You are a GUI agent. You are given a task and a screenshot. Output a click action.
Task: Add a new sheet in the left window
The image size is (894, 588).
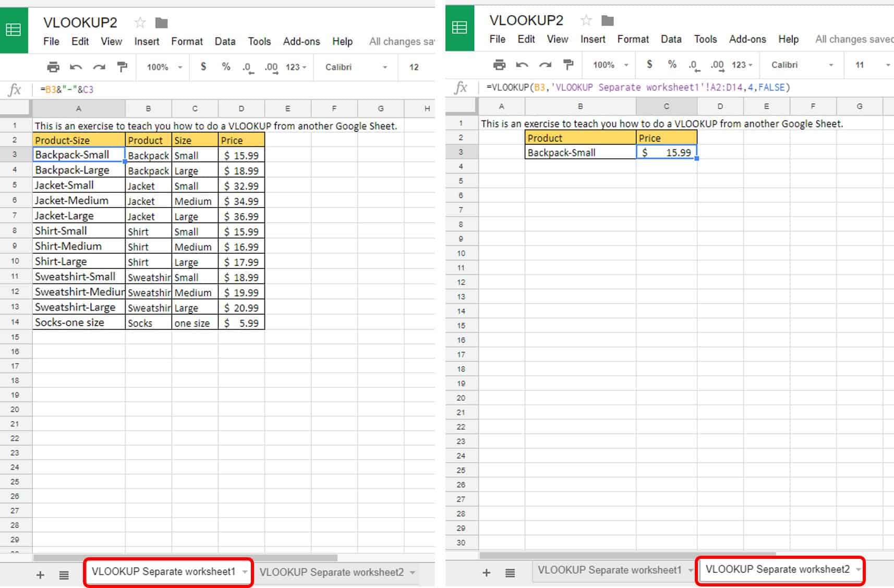pyautogui.click(x=40, y=575)
